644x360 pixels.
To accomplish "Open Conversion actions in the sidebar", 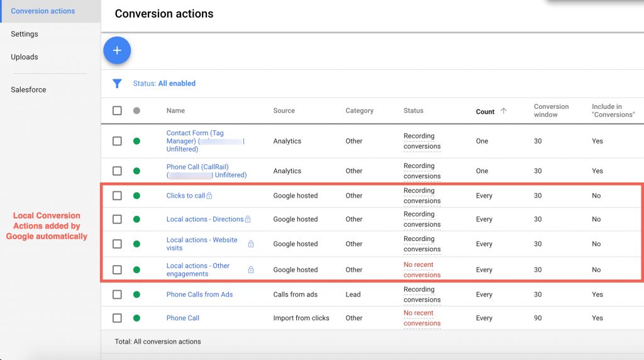I will tap(43, 11).
